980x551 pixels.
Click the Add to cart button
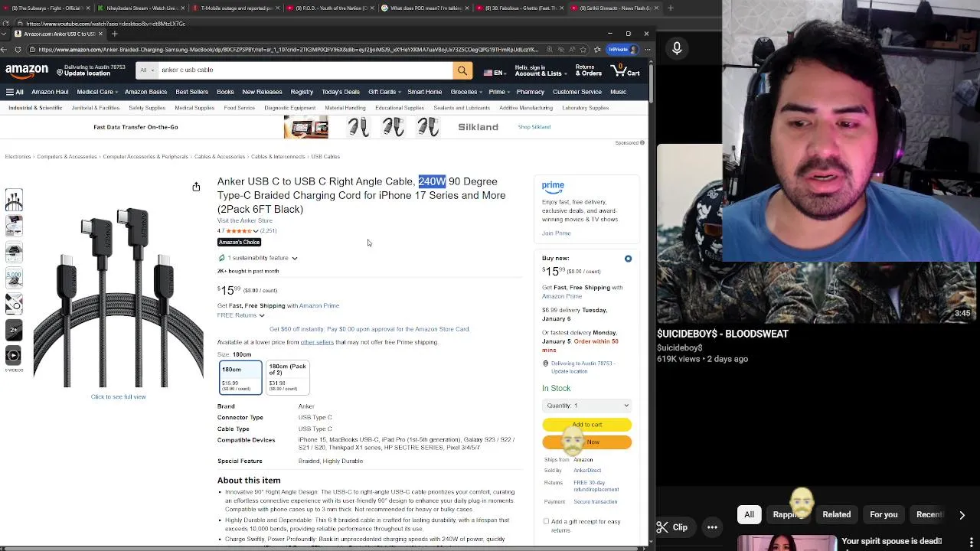pos(586,425)
